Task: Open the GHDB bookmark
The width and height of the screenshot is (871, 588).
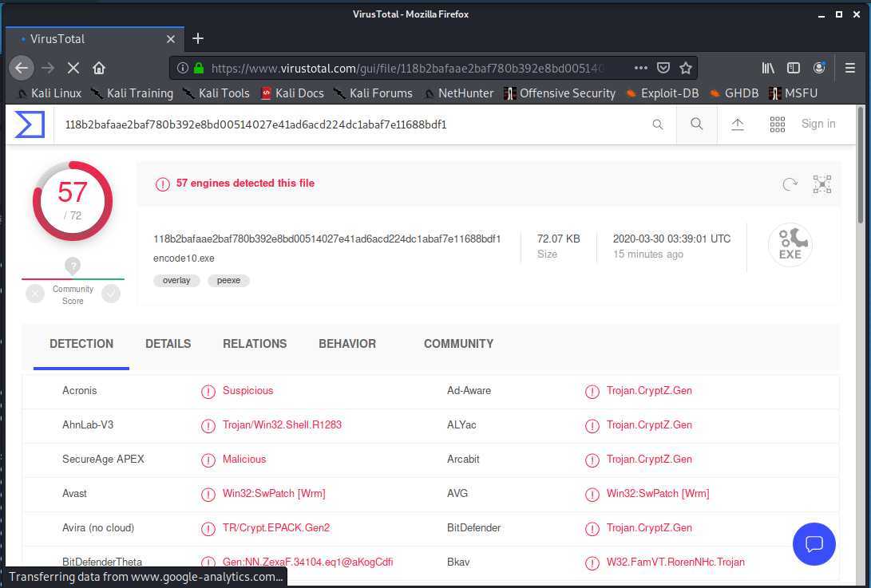Action: (x=734, y=93)
